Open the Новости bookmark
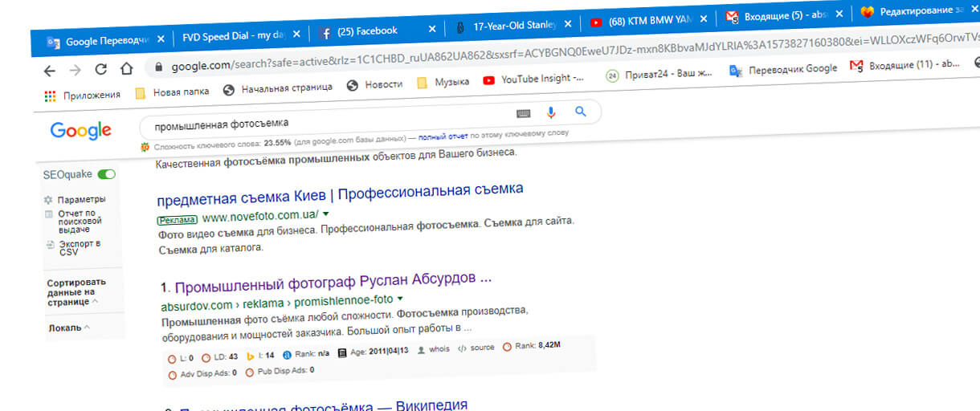 pos(374,84)
